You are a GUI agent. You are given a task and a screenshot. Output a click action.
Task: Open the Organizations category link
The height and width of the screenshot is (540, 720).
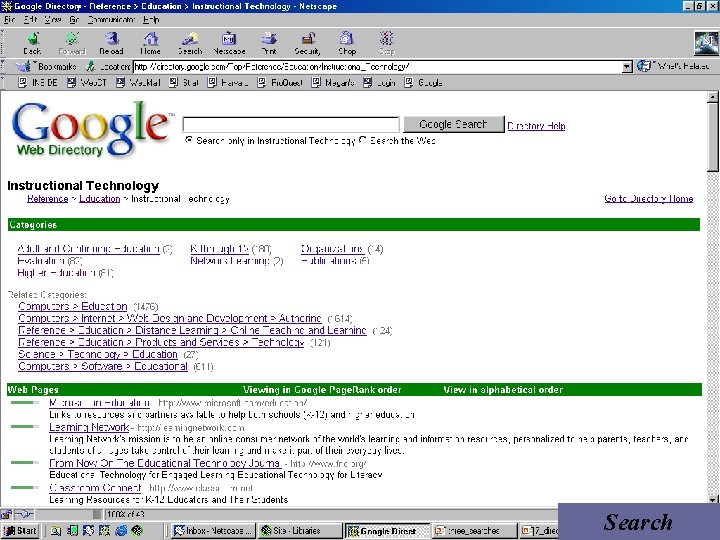click(332, 249)
